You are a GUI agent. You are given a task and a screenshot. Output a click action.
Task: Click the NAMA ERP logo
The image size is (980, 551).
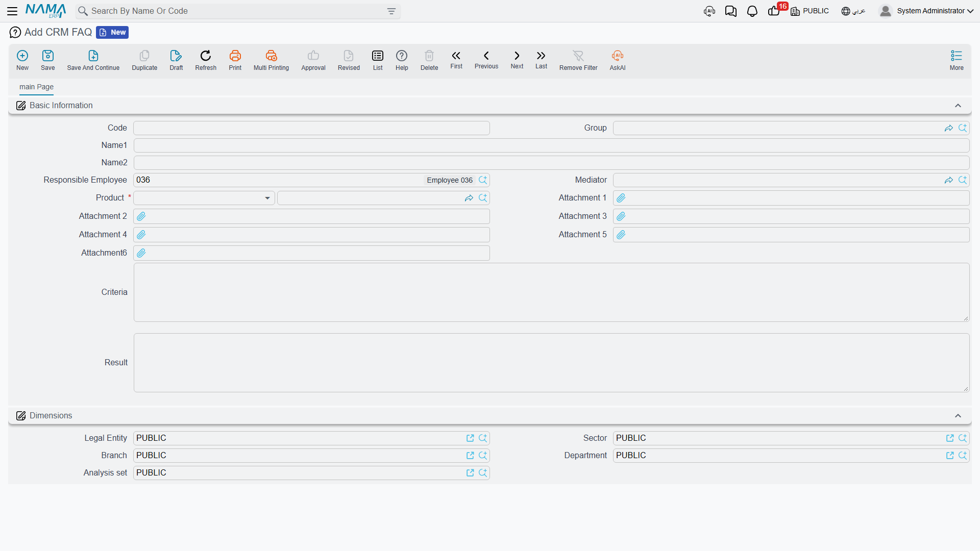click(x=45, y=11)
